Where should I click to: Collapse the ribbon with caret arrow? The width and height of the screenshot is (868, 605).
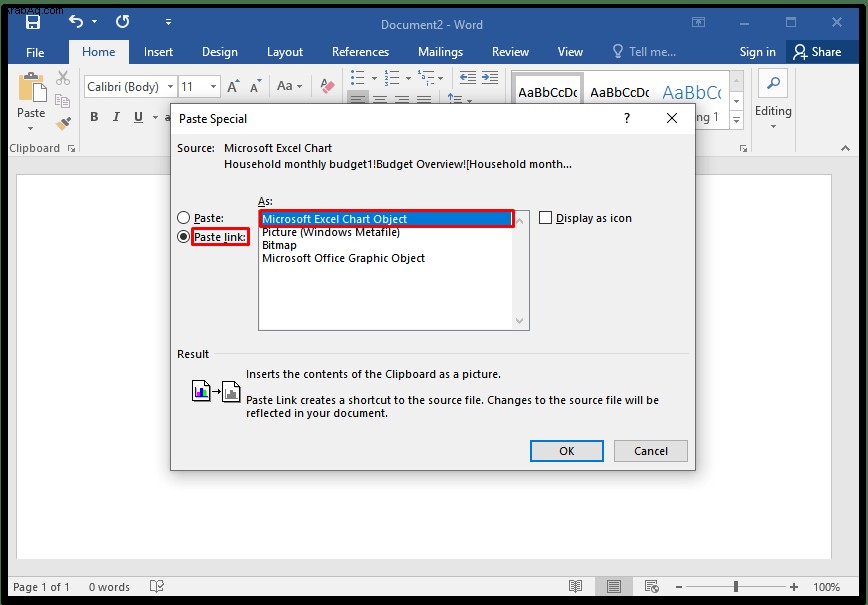click(x=845, y=148)
